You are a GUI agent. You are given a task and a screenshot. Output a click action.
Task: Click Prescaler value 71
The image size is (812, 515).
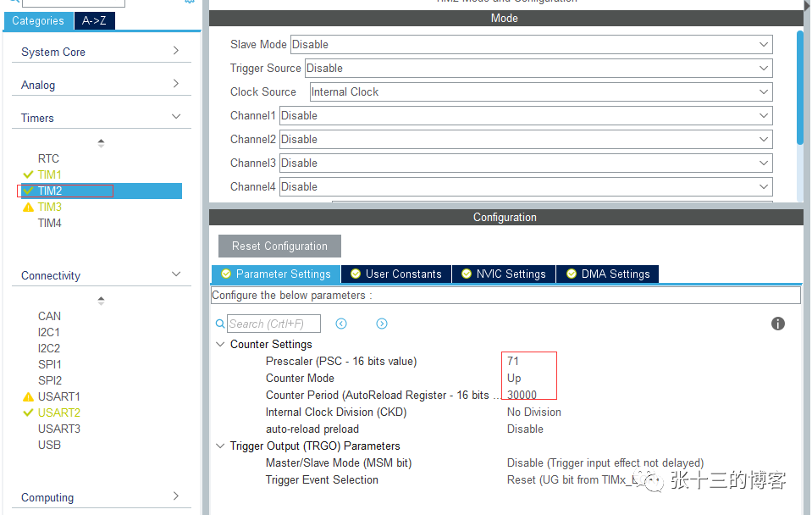(x=512, y=361)
